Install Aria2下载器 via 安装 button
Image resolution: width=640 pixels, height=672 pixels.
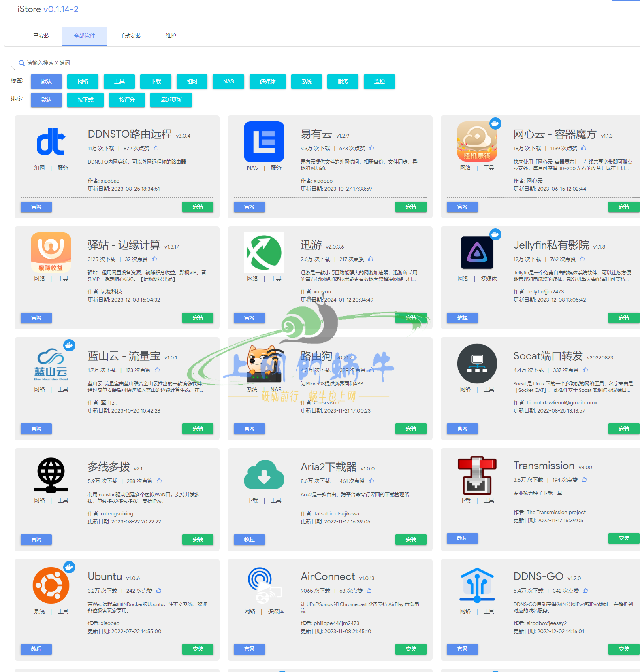point(411,539)
